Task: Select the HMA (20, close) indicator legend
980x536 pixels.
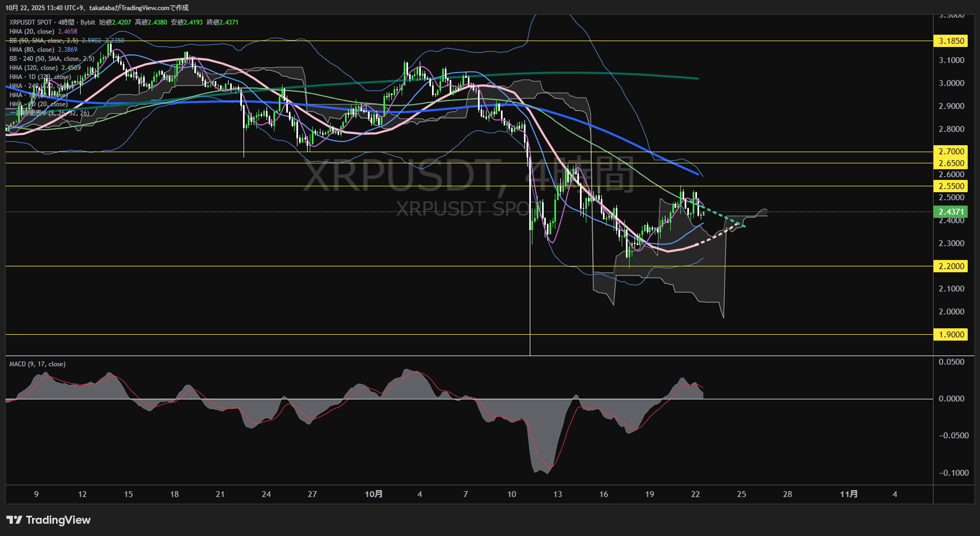Action: [x=32, y=31]
